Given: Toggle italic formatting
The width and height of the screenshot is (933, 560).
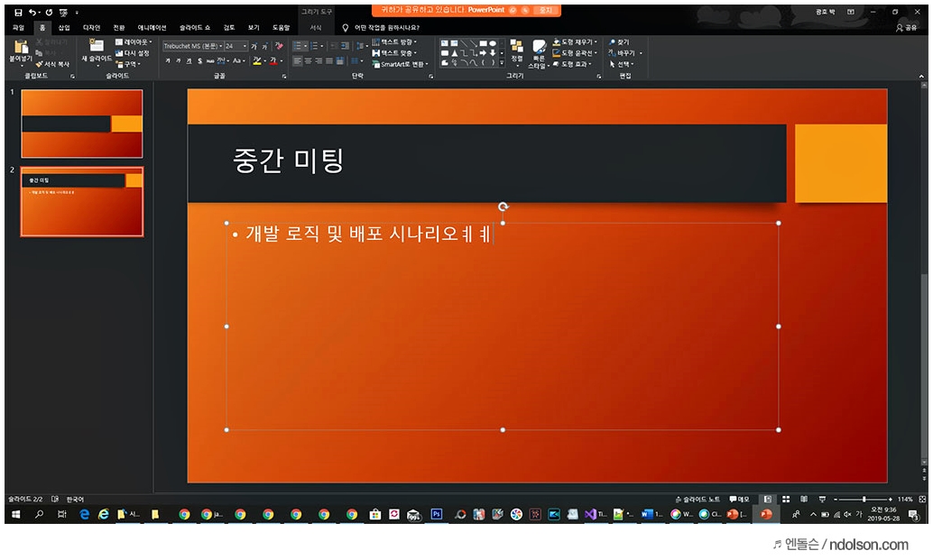Looking at the screenshot, I should (x=178, y=60).
